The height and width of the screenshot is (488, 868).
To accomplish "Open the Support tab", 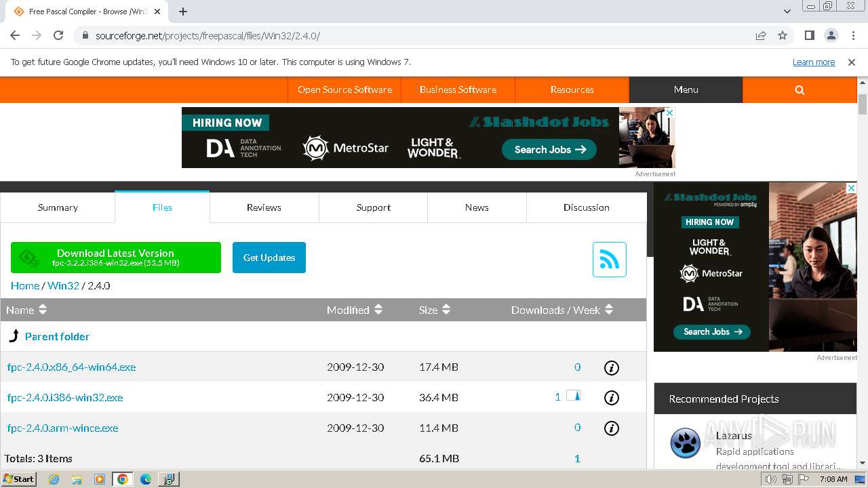I will (374, 207).
